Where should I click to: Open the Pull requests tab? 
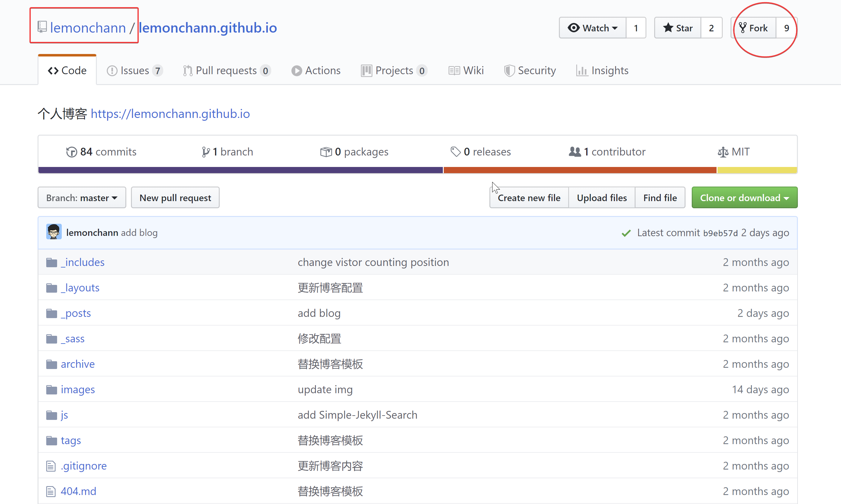click(227, 70)
